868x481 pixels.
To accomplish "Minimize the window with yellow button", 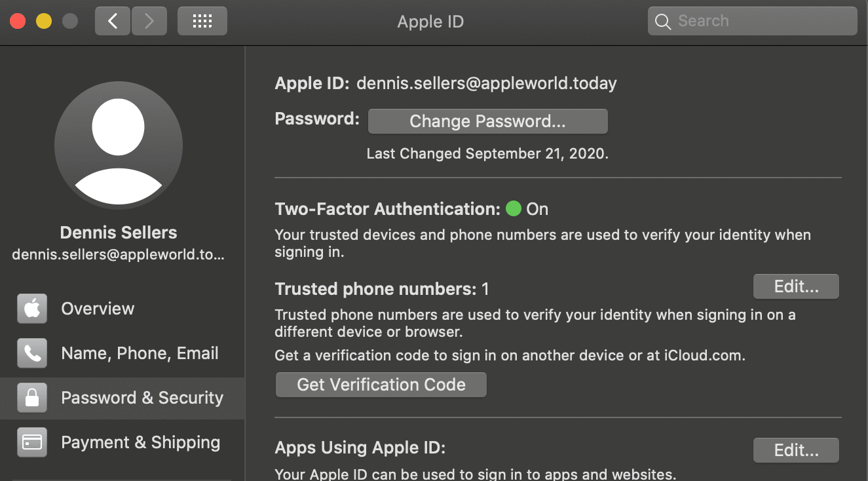I will (44, 22).
